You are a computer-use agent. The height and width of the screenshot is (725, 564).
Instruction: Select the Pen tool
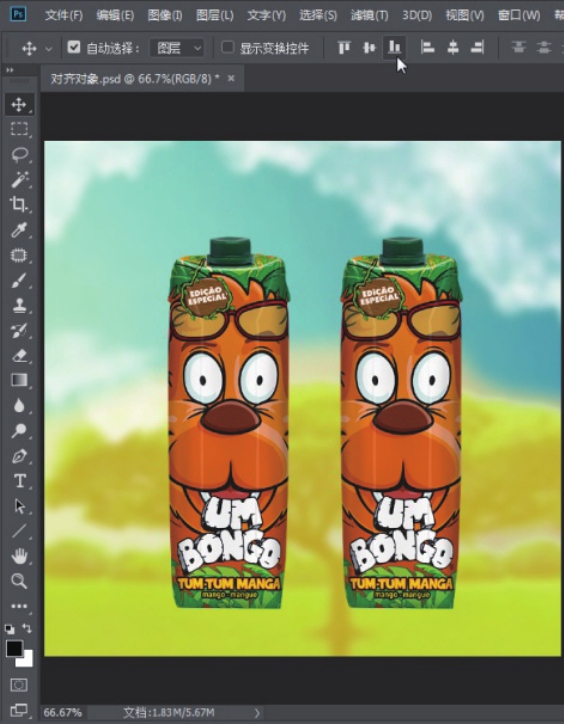[x=19, y=456]
